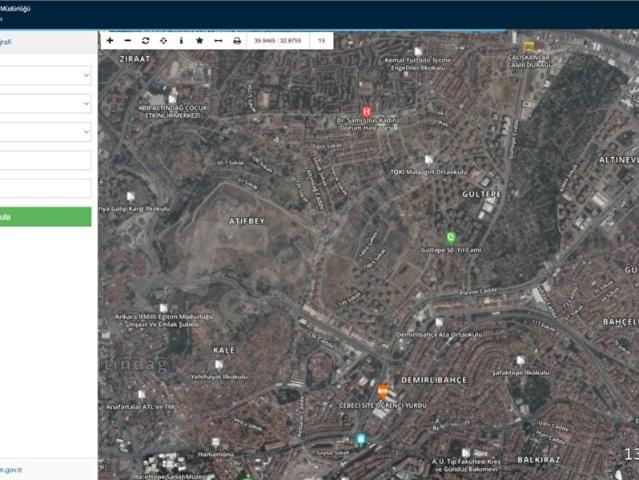Click the cyan marker below Cebeci Site Öğrenci Yurdu
This screenshot has height=480, width=639.
click(360, 440)
